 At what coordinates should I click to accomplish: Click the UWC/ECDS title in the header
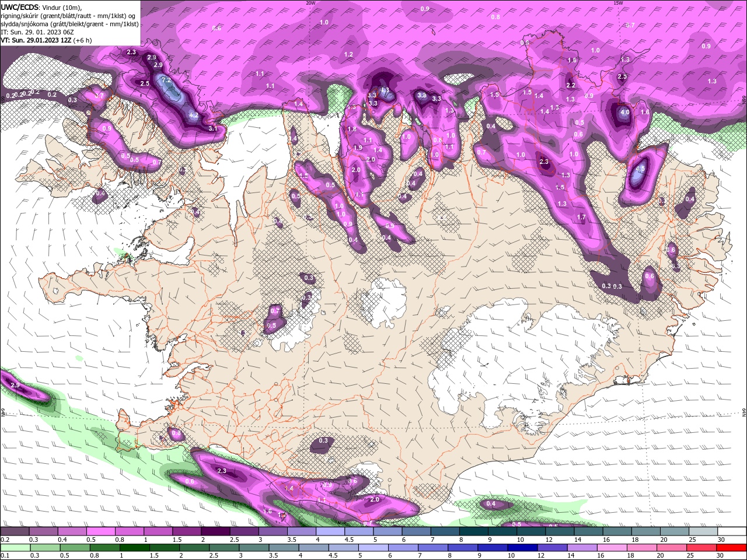click(x=20, y=7)
